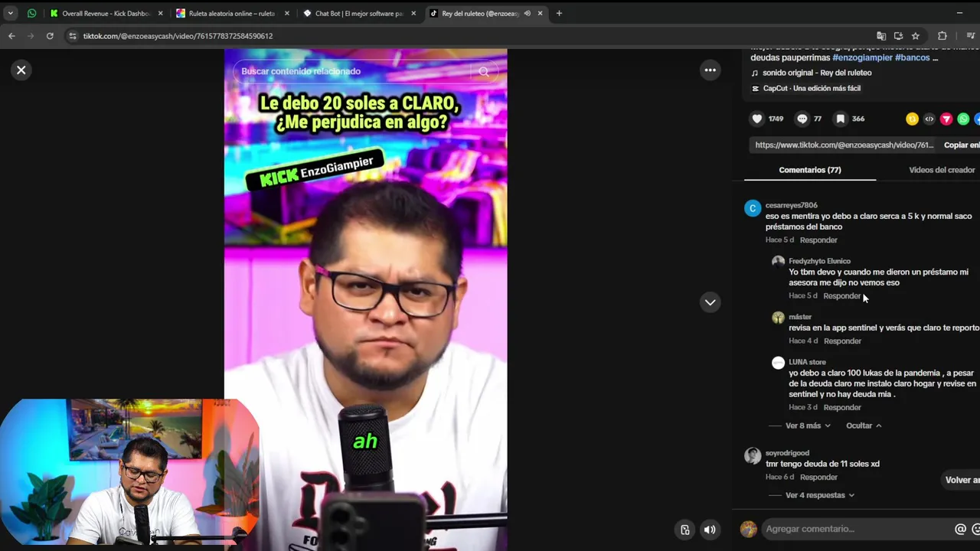Screen dimensions: 980x551
Task: Click the @ mention icon in comment box
Action: (960, 529)
